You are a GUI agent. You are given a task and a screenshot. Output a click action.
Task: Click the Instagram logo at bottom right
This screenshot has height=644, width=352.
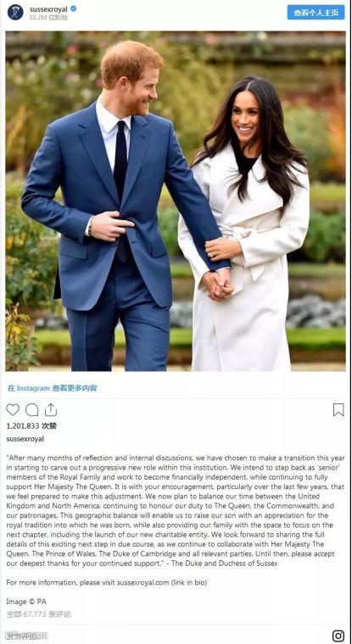338,636
